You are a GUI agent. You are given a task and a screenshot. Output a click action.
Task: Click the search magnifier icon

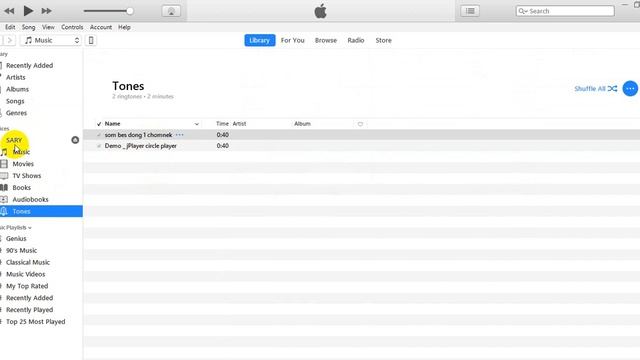522,11
